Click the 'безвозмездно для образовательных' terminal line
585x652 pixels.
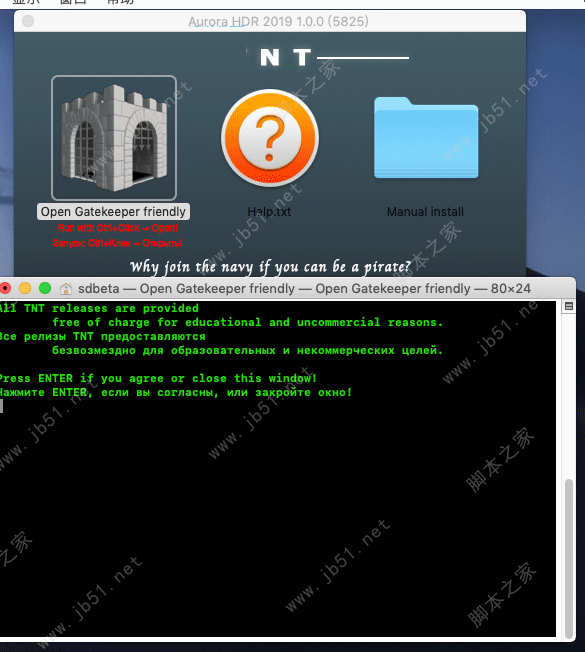click(247, 351)
